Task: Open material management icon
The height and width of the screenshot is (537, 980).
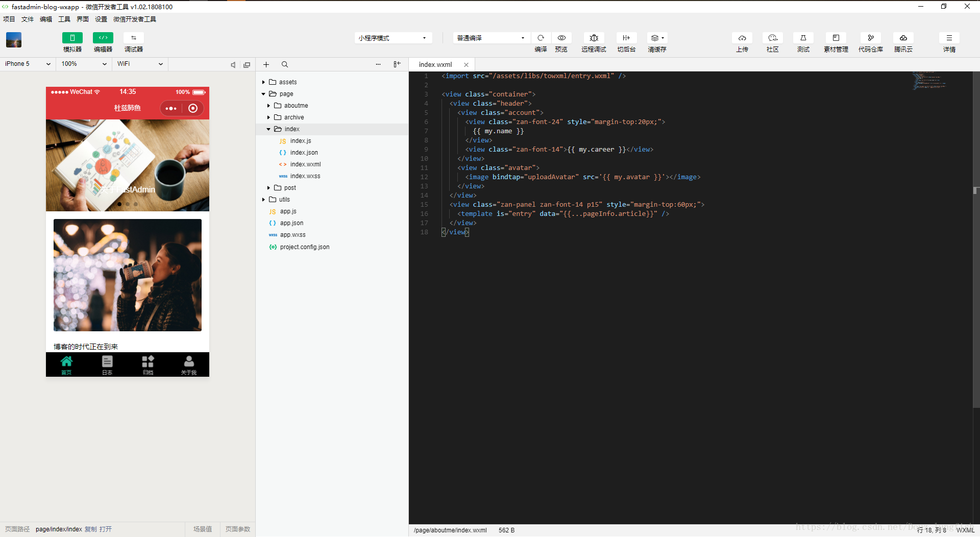Action: pyautogui.click(x=836, y=38)
